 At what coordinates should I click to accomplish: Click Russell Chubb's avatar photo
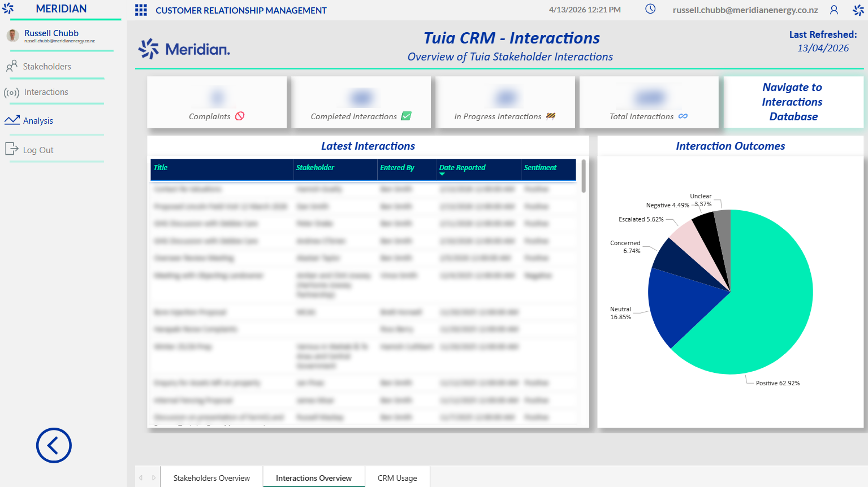13,36
